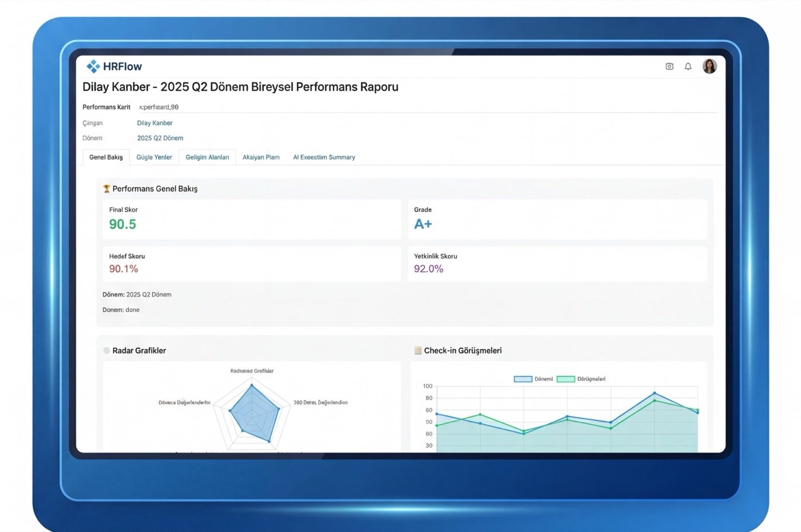Click the gray circle icon next to Radar Grafikler
The height and width of the screenshot is (532, 801).
[x=106, y=351]
